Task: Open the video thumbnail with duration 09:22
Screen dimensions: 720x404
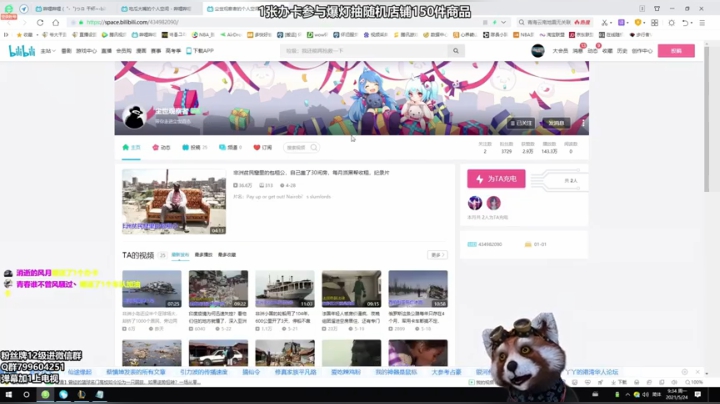Action: [x=218, y=289]
